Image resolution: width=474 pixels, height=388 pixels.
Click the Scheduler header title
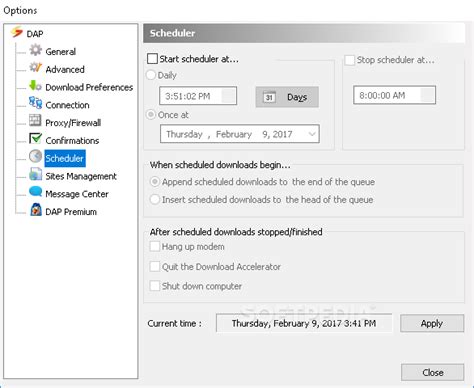click(x=172, y=33)
